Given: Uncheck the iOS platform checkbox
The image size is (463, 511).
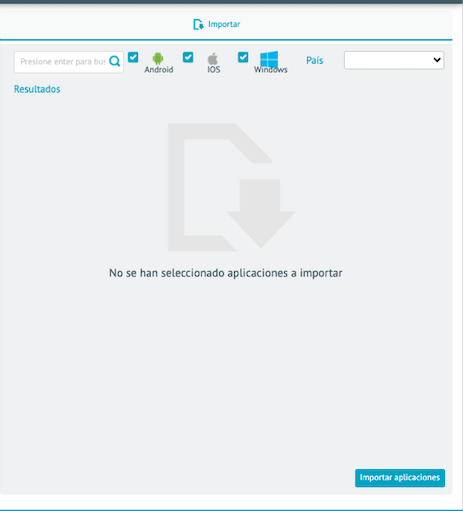Looking at the screenshot, I should 188,57.
